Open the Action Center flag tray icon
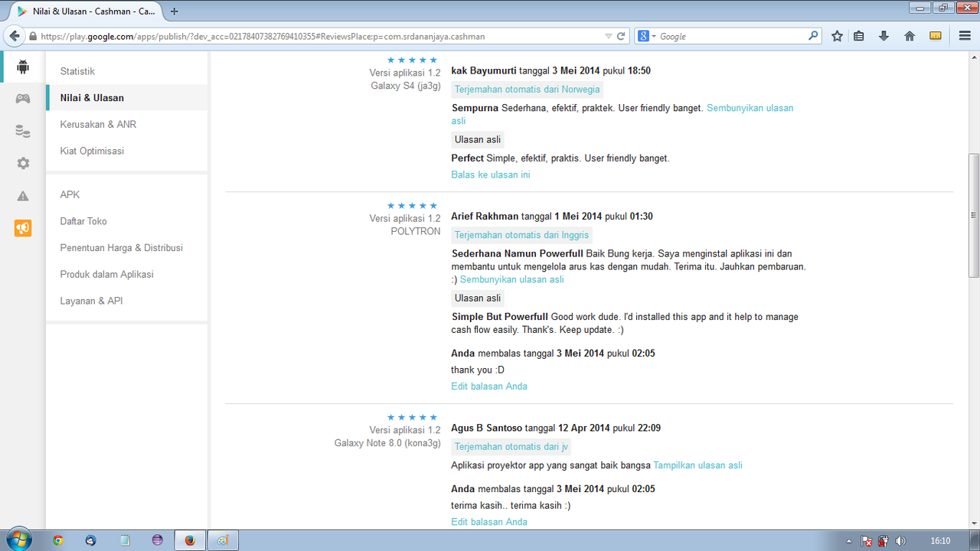The height and width of the screenshot is (551, 980). click(x=867, y=541)
